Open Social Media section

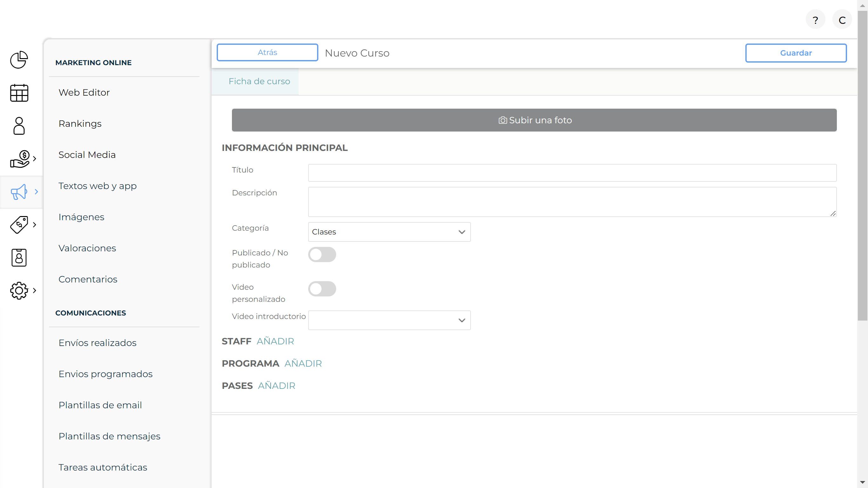[87, 154]
